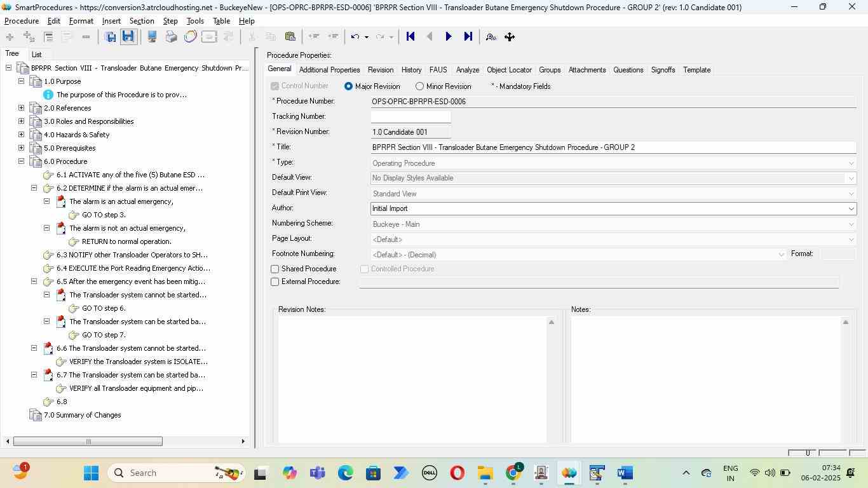
Task: Click the tree horizontal scrollbar thumb
Action: pos(88,441)
